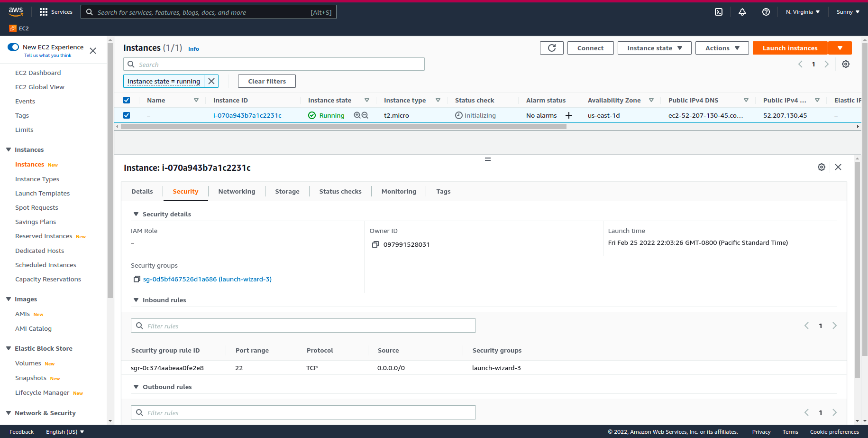Click Launch instances button
This screenshot has width=868, height=438.
tap(790, 48)
